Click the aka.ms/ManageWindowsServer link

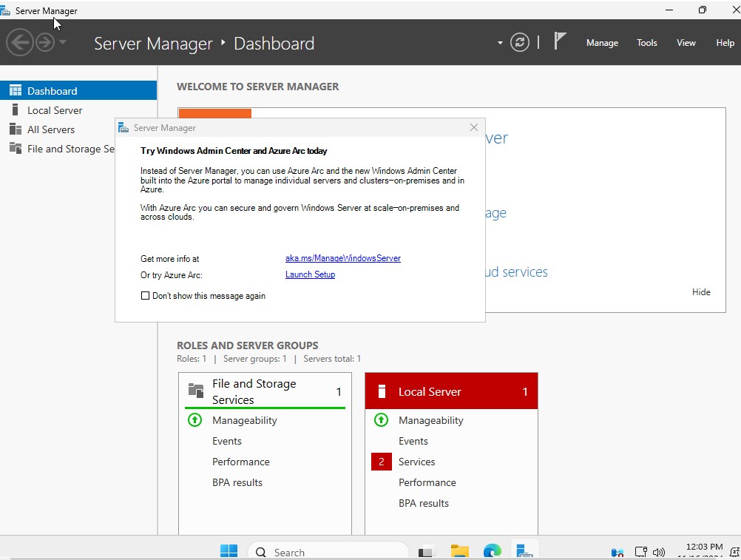pos(342,258)
